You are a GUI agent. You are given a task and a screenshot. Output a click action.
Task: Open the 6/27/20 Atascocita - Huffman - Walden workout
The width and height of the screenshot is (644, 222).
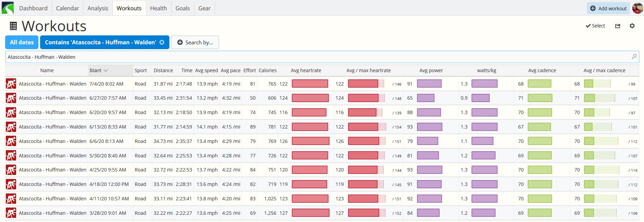[52, 98]
